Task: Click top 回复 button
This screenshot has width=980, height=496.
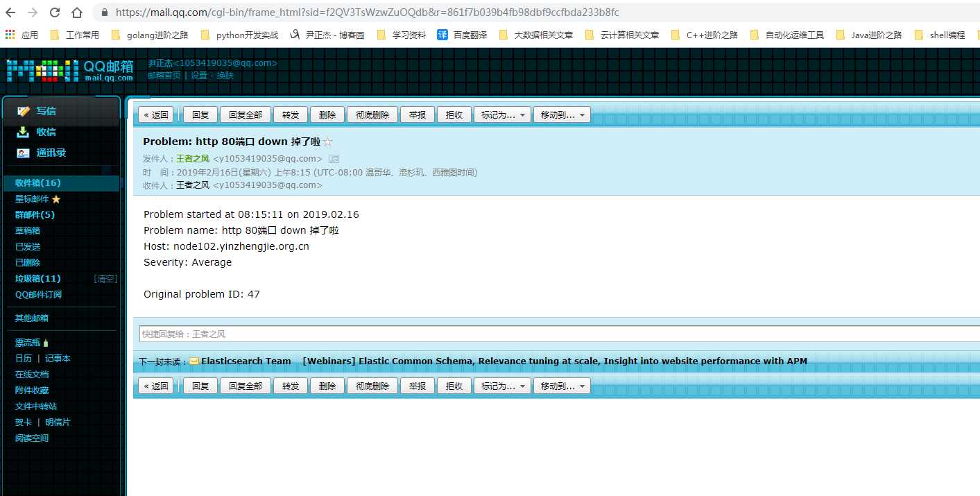Action: pyautogui.click(x=200, y=115)
